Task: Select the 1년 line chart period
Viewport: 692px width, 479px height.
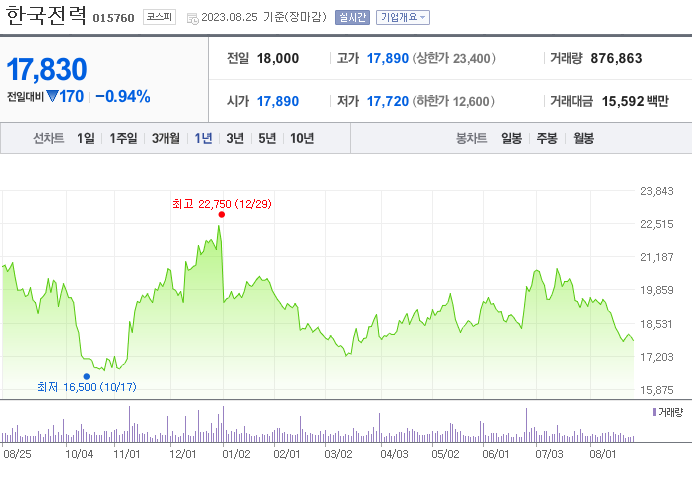Action: (203, 138)
